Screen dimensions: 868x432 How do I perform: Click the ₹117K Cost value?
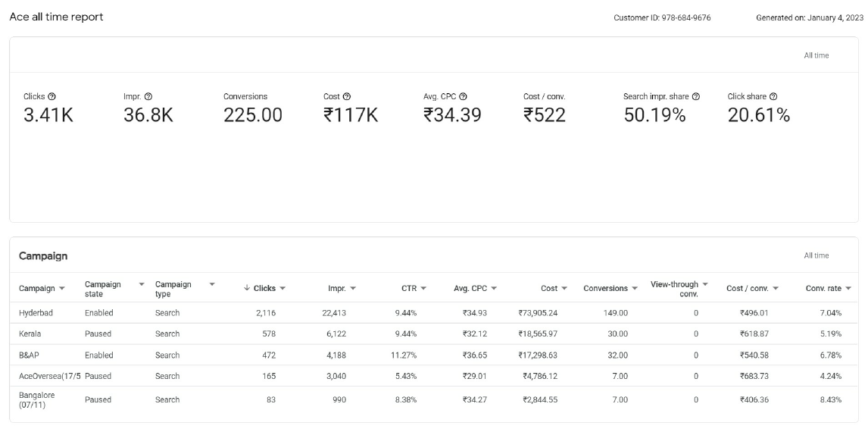351,115
